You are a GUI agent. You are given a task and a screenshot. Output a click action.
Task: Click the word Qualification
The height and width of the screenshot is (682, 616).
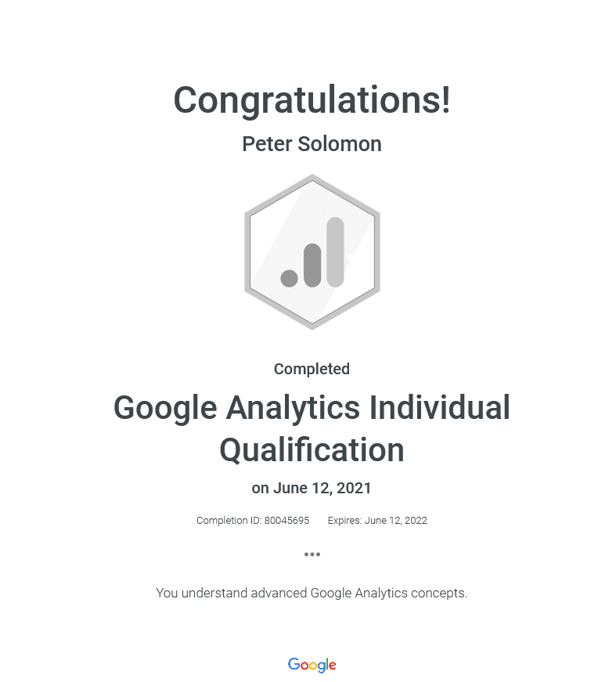(312, 450)
